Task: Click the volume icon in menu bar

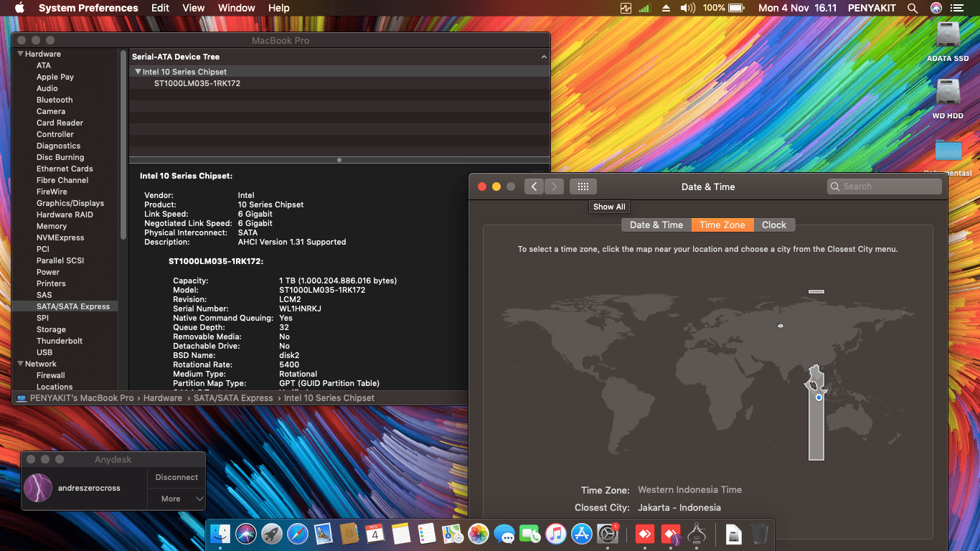Action: tap(687, 8)
